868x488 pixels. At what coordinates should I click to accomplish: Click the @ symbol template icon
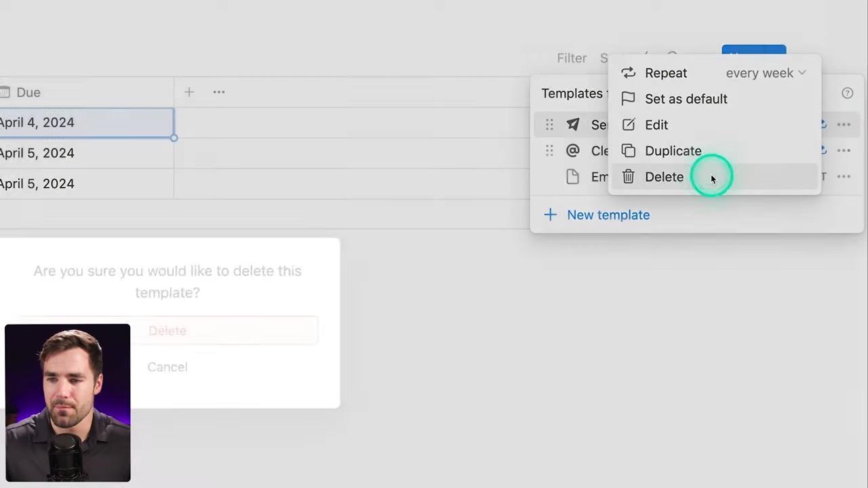coord(573,150)
